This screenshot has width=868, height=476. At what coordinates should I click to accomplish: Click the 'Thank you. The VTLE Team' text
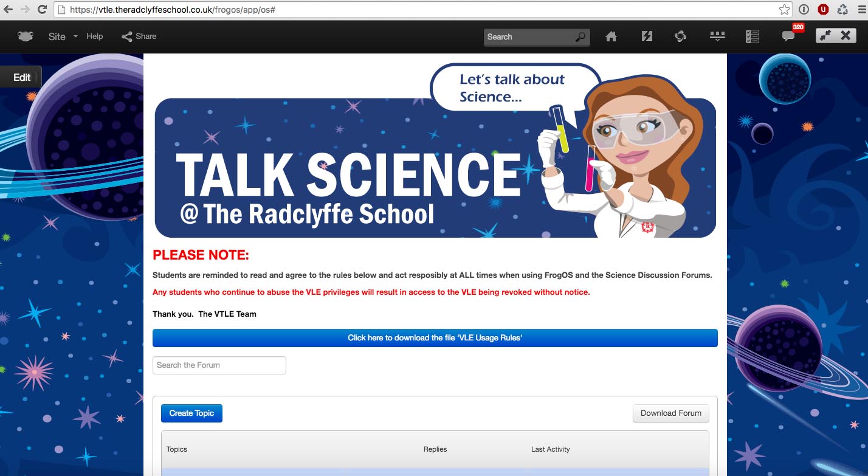pos(204,314)
